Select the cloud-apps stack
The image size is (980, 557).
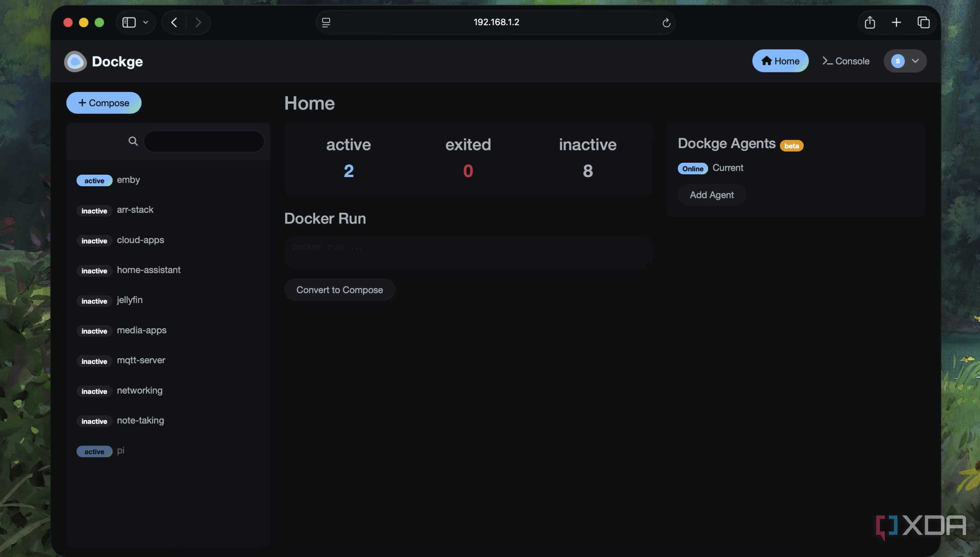(168, 240)
